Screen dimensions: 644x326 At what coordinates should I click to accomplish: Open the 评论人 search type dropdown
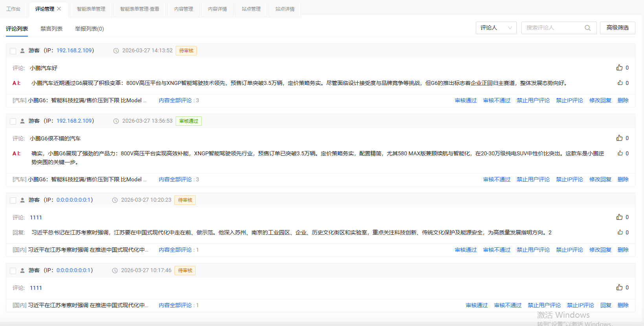496,28
